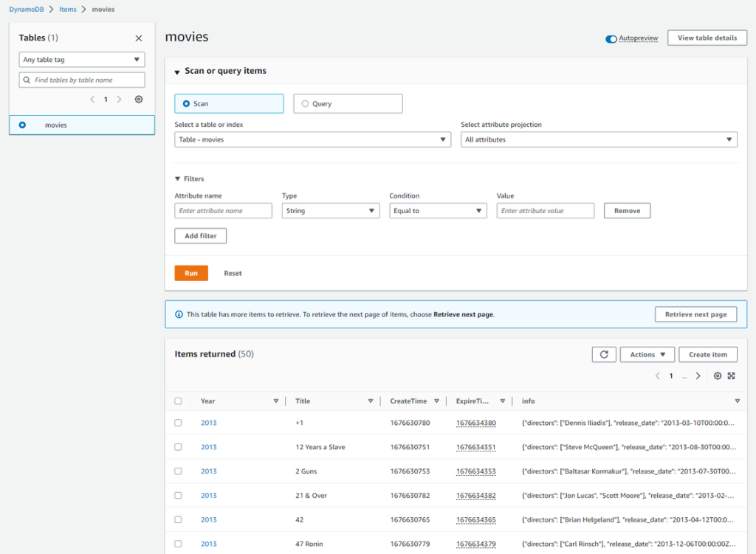Click ExpireTime value 1676634380
Screen dimensions: 756x554
click(476, 423)
